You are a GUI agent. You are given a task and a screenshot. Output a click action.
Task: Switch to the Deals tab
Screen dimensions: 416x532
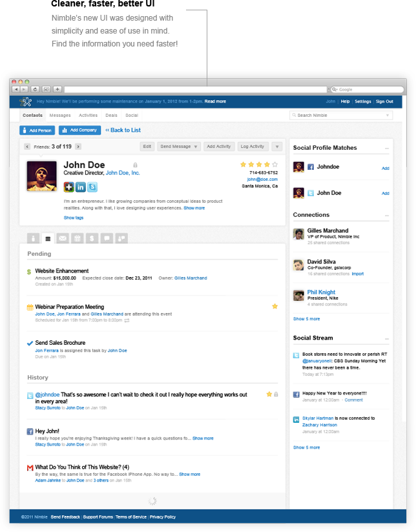click(x=111, y=116)
